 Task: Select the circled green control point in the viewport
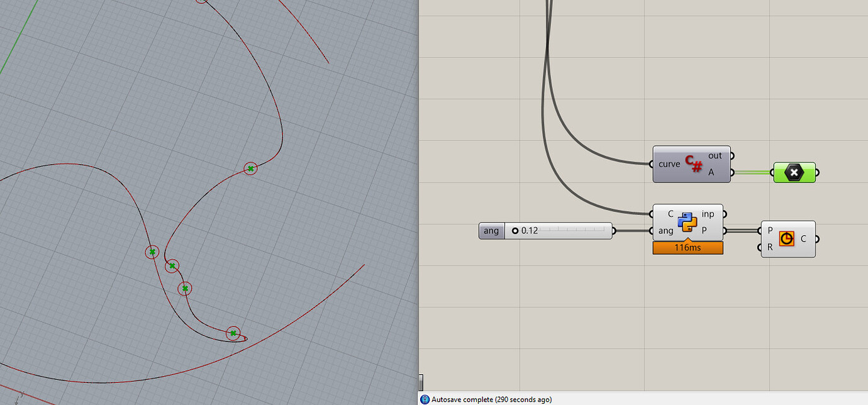point(250,168)
